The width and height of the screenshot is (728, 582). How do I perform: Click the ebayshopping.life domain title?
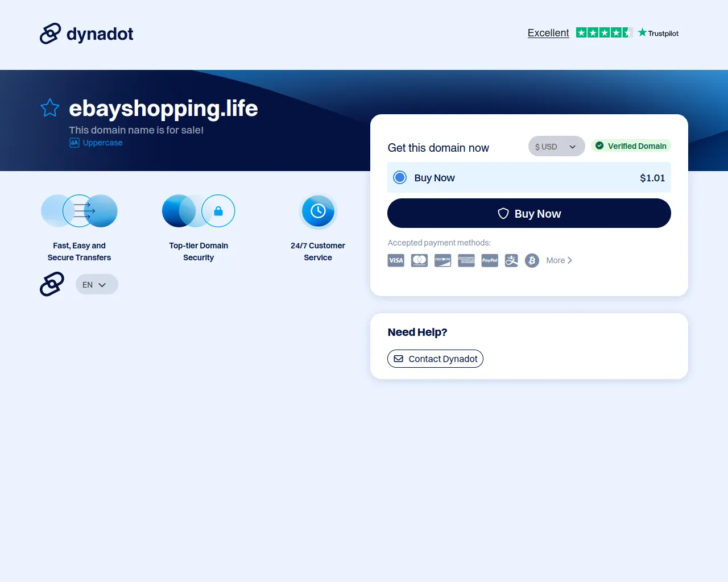[x=163, y=108]
